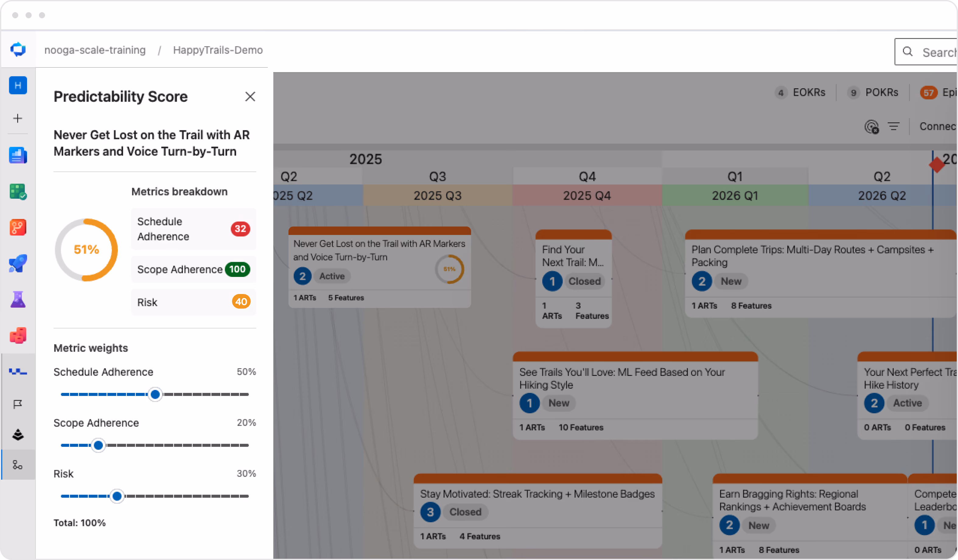The image size is (958, 560).
Task: Click the EOKRs count tab
Action: (x=800, y=93)
